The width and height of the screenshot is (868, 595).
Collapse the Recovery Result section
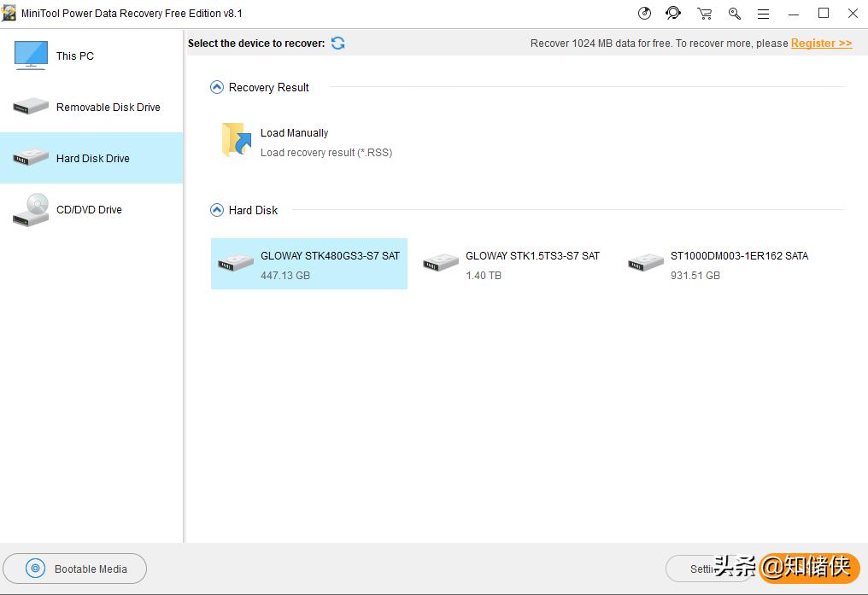pyautogui.click(x=217, y=87)
